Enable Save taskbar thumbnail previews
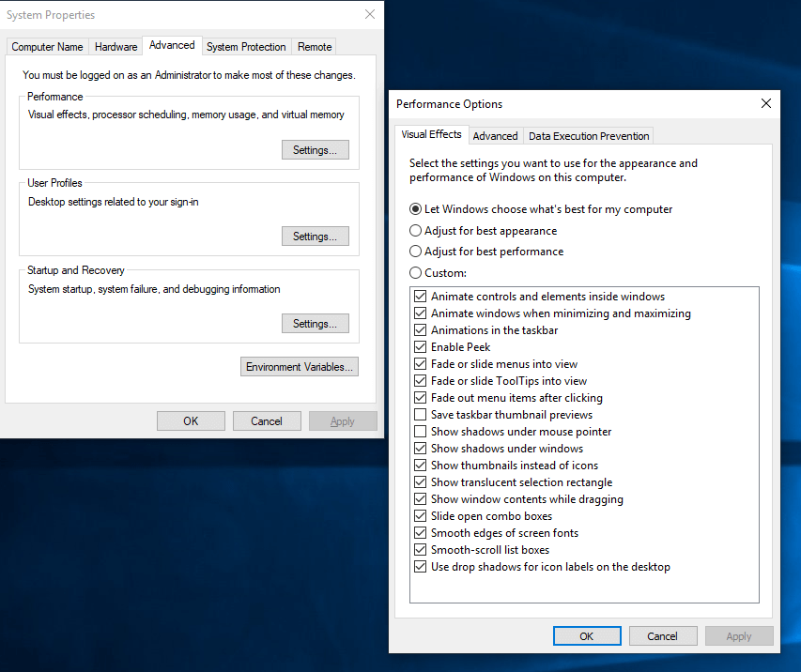The width and height of the screenshot is (801, 672). (420, 414)
